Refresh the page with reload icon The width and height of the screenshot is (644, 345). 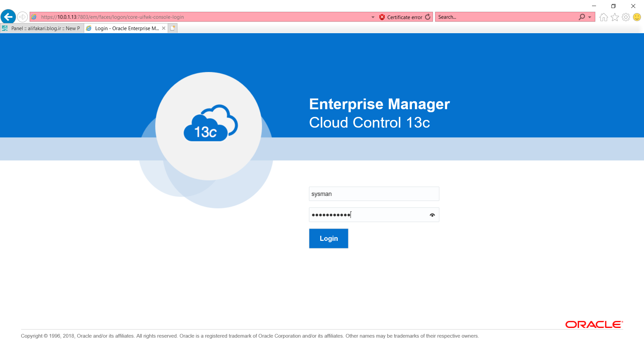point(428,17)
